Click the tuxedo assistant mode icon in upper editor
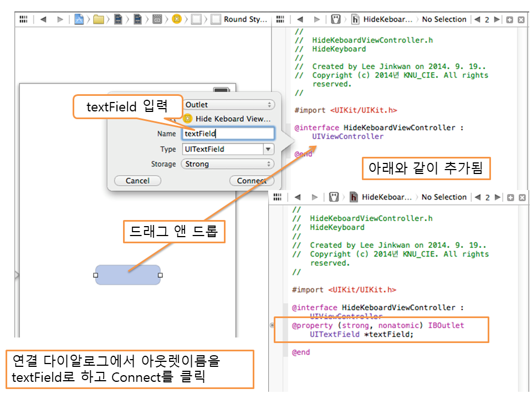The width and height of the screenshot is (532, 399). coord(335,19)
